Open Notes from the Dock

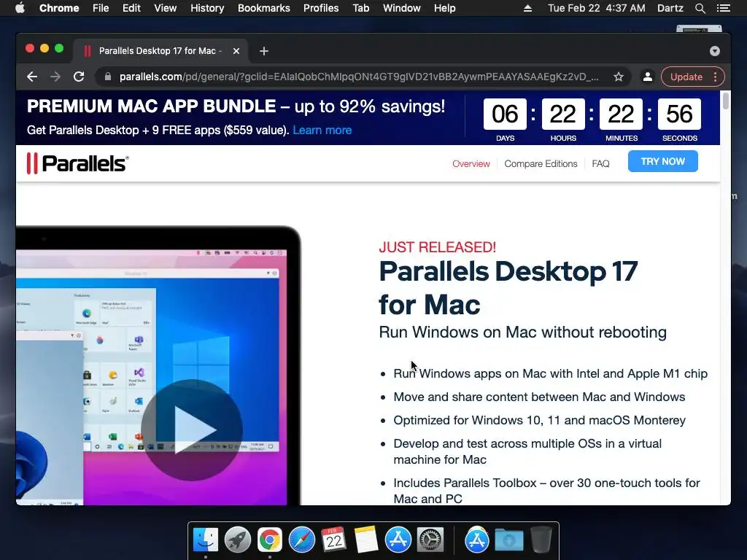point(366,540)
